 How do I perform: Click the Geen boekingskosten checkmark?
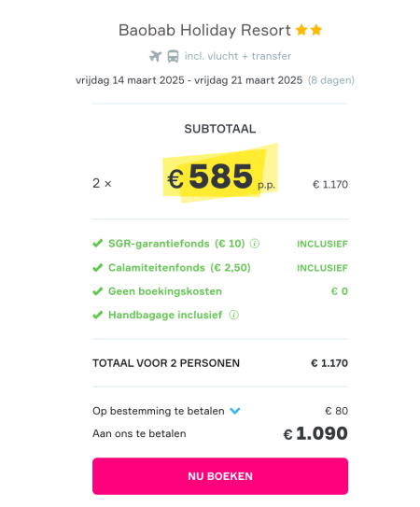click(x=98, y=291)
